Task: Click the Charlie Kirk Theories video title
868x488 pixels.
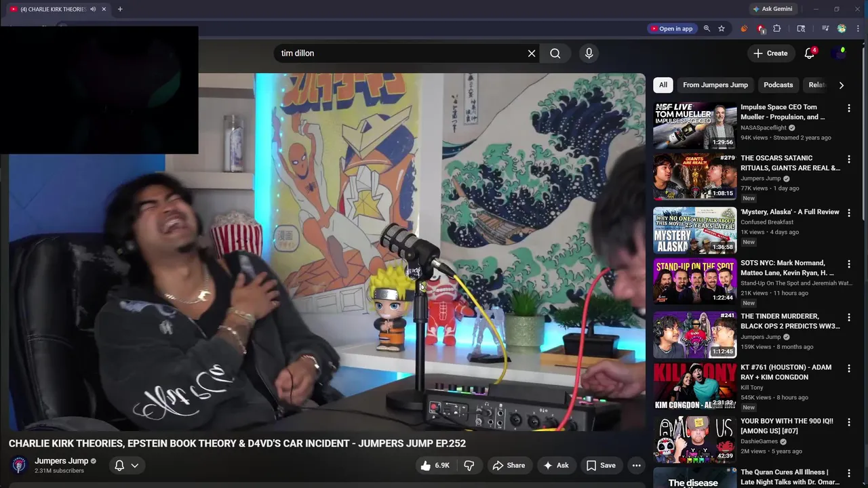Action: (x=237, y=443)
